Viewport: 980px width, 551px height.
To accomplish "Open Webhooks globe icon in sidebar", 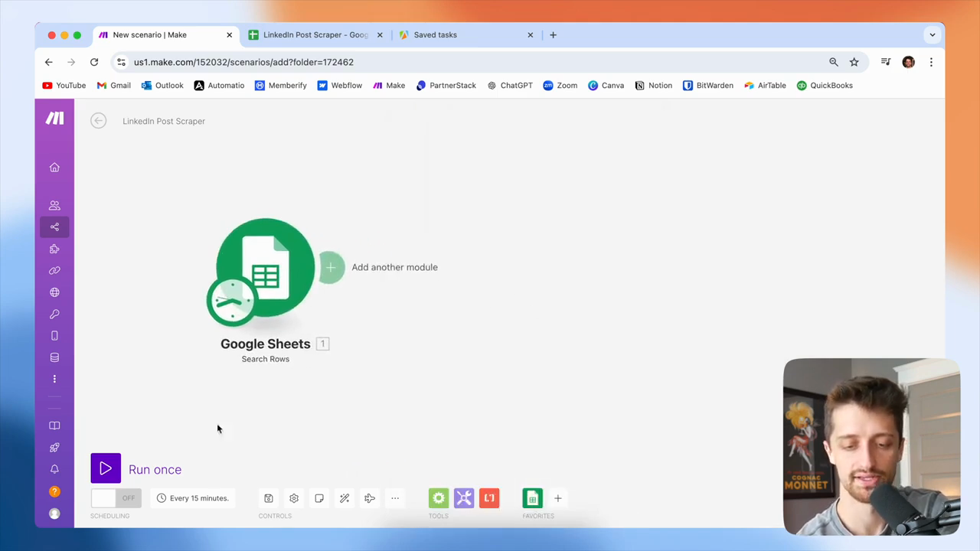I will 54,292.
